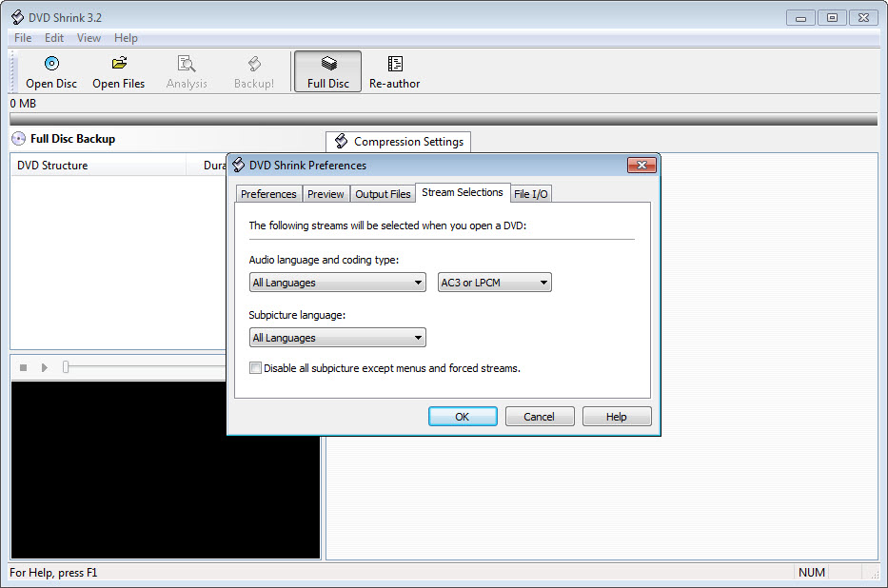Switch to the Preview tab
Screen dimensions: 888x588
(326, 193)
